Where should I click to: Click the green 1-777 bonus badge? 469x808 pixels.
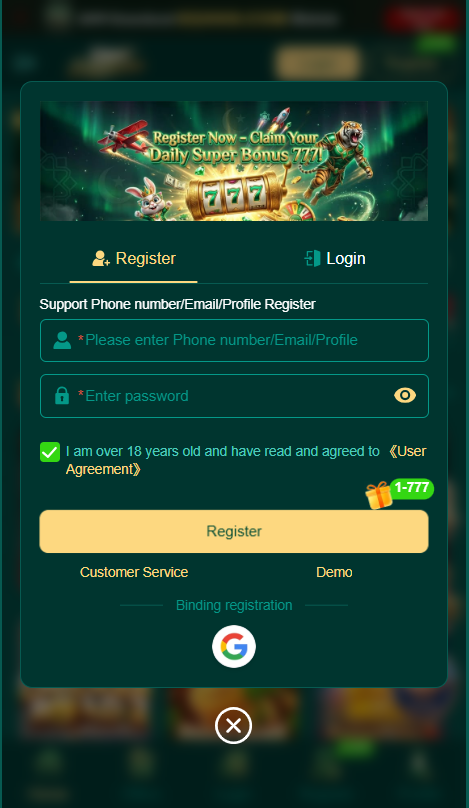tap(412, 488)
